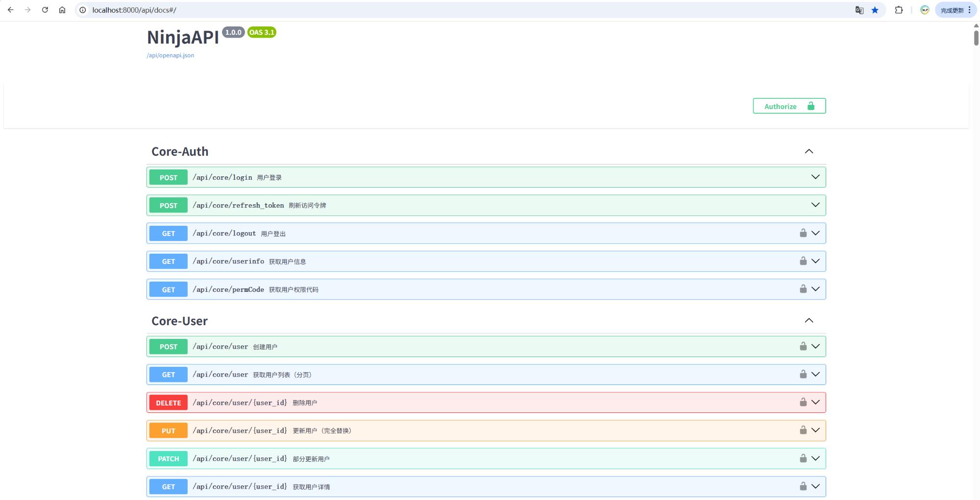This screenshot has width=980, height=500.
Task: Click the GET badge for userinfo
Action: (x=169, y=261)
